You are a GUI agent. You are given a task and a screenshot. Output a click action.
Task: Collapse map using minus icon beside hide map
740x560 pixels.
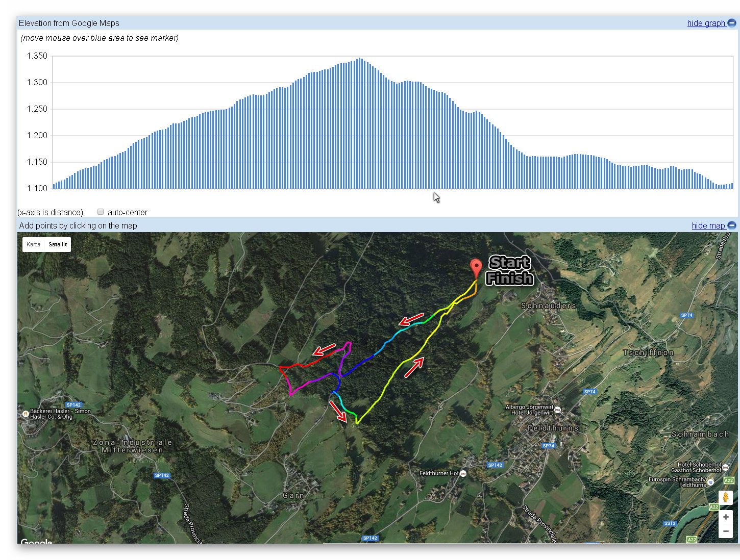(731, 225)
